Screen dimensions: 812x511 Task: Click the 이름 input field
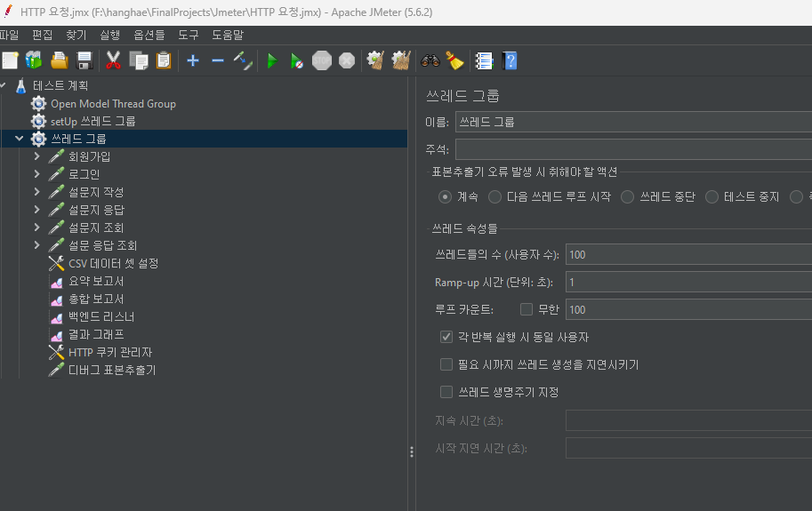pos(633,122)
